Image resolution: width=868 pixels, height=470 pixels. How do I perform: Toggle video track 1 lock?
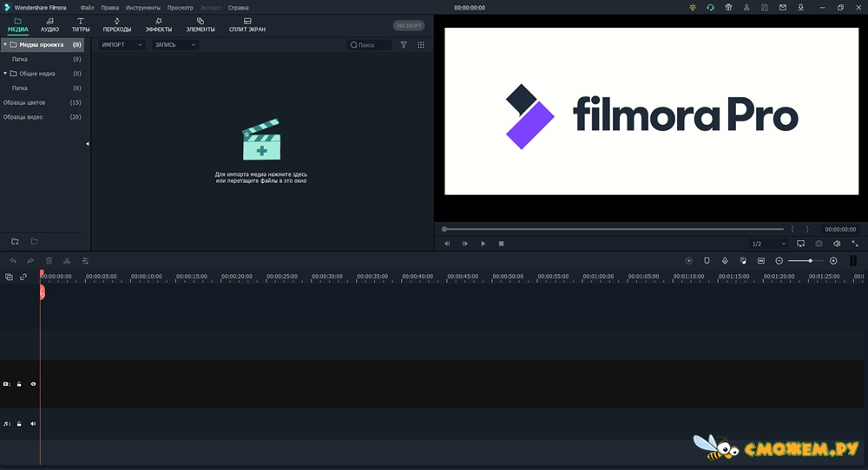[19, 384]
